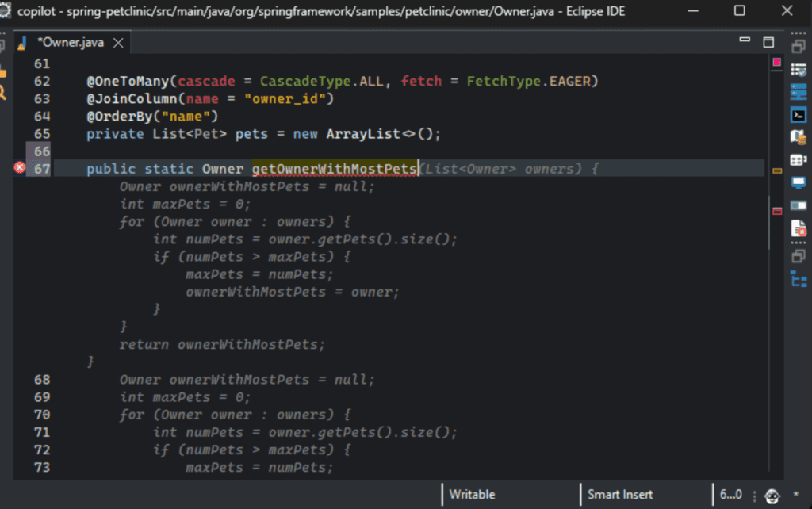Click the Writable status indicator
Screen dimensions: 812x509
click(x=472, y=494)
